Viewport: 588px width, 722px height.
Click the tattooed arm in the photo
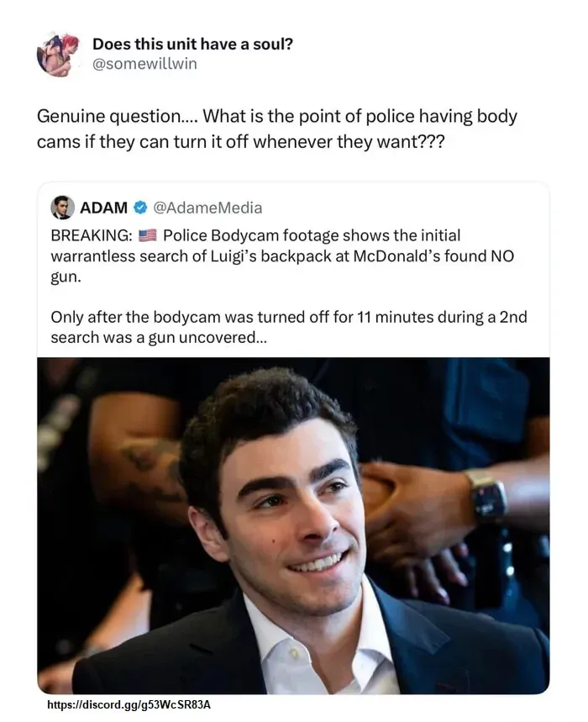pyautogui.click(x=139, y=454)
